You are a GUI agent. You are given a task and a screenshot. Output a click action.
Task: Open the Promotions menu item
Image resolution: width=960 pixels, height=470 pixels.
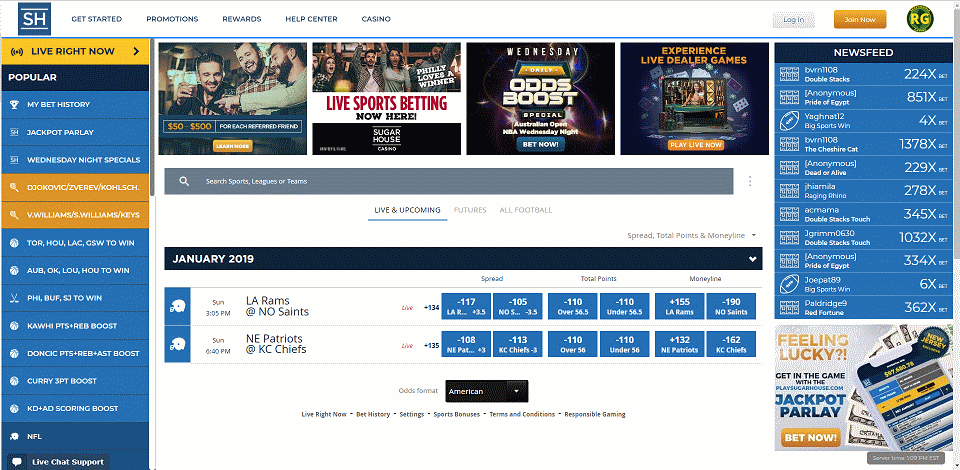[x=172, y=19]
